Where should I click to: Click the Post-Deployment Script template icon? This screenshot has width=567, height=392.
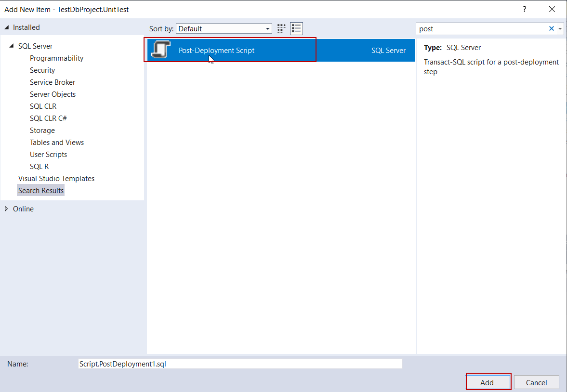[161, 50]
